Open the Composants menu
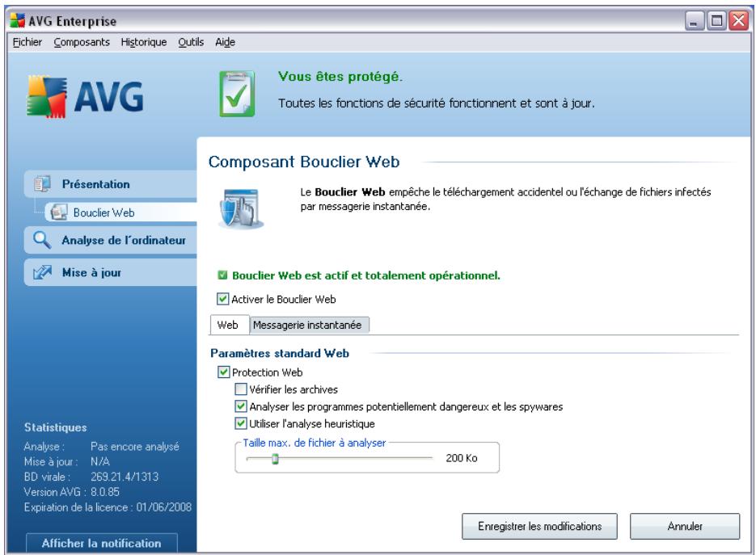The height and width of the screenshot is (555, 756). (x=82, y=42)
